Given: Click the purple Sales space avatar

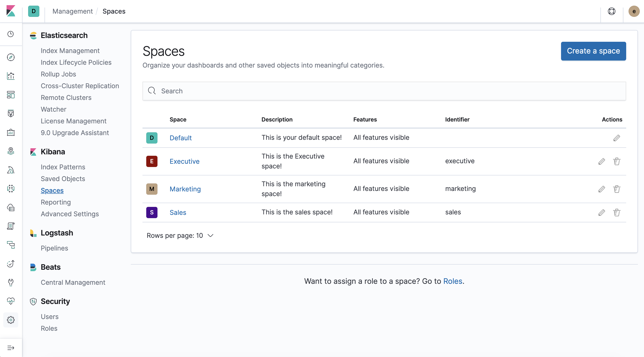Looking at the screenshot, I should click(152, 213).
